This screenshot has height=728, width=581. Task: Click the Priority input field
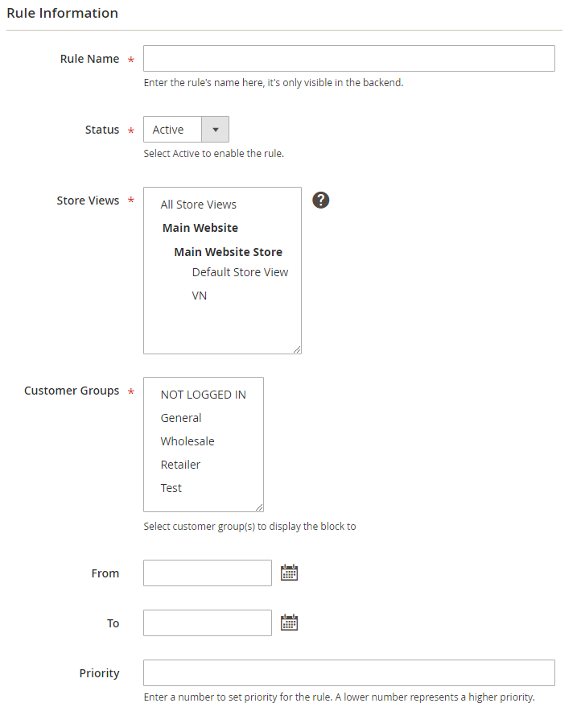click(348, 673)
